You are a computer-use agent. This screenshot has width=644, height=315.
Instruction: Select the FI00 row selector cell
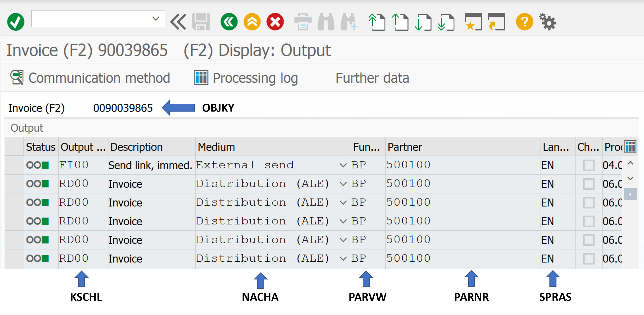tap(14, 165)
